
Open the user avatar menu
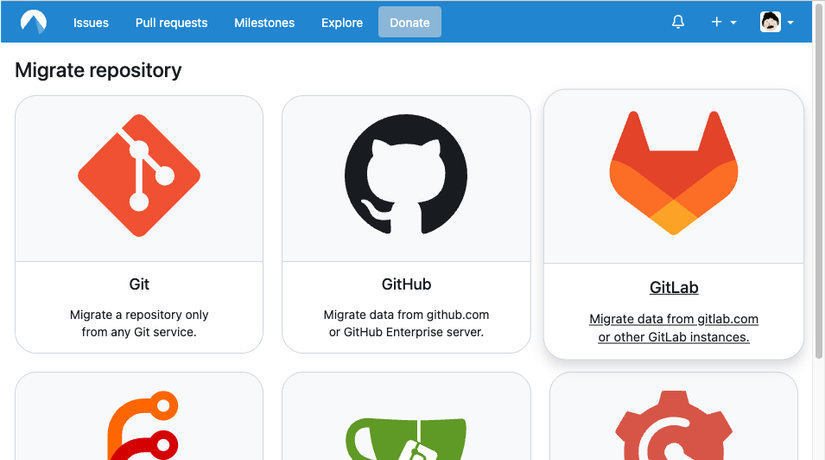pos(777,22)
